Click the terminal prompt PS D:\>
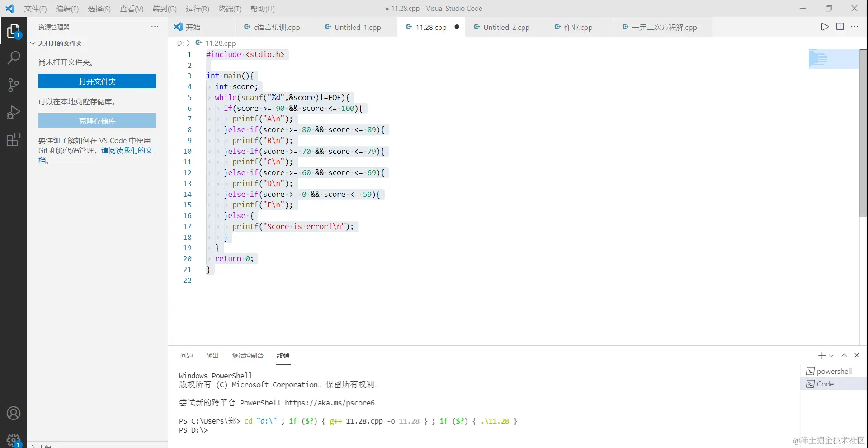The height and width of the screenshot is (448, 868). click(x=193, y=430)
